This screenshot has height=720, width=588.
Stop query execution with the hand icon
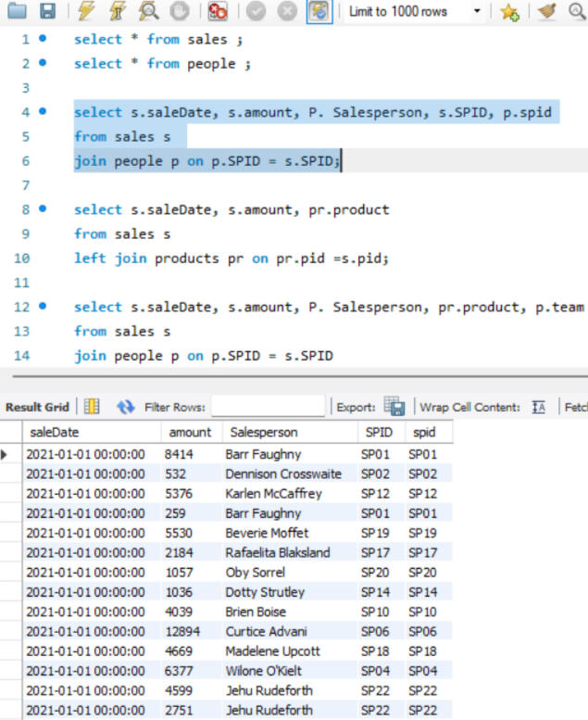tap(181, 12)
